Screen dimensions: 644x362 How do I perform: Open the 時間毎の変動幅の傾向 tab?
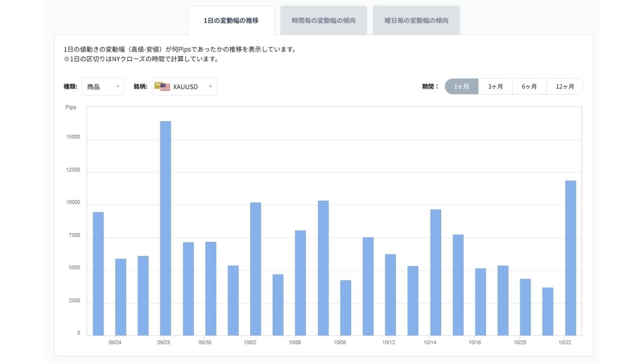(x=324, y=21)
